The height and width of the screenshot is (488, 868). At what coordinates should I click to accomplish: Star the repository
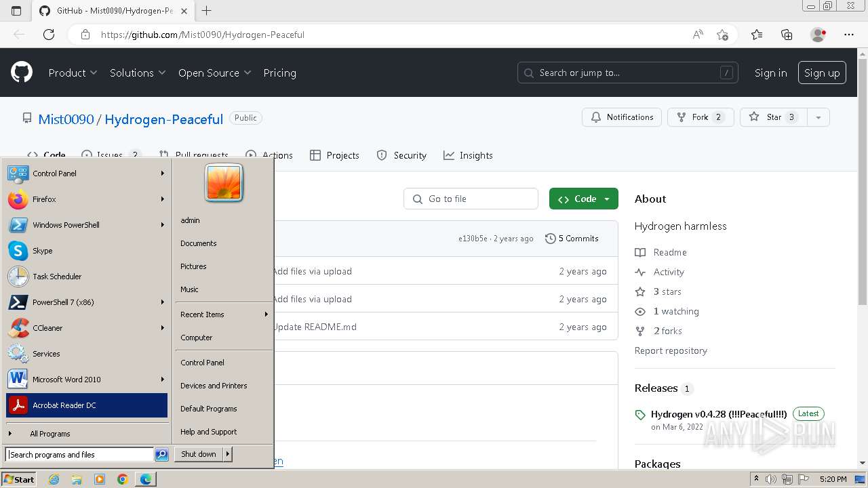point(772,117)
